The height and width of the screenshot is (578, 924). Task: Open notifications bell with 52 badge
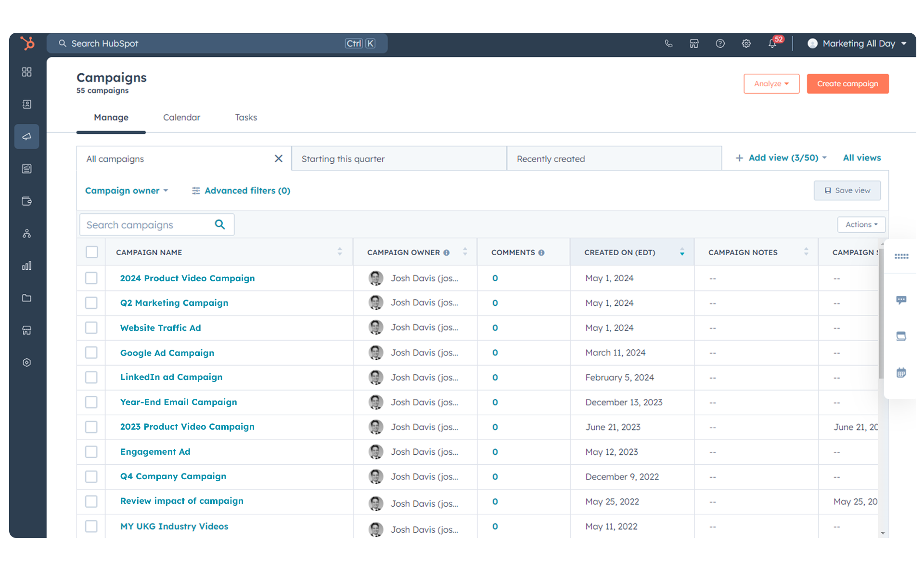coord(773,43)
